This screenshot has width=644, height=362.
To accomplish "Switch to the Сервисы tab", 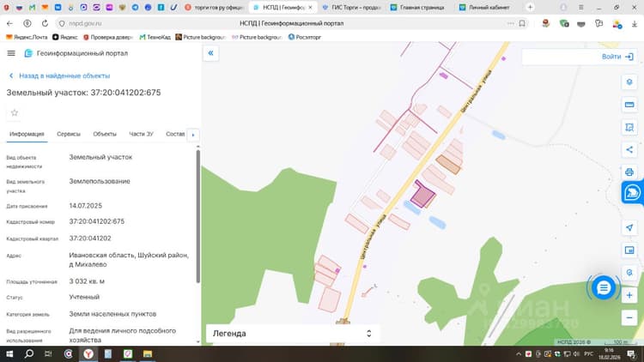I will [x=69, y=134].
